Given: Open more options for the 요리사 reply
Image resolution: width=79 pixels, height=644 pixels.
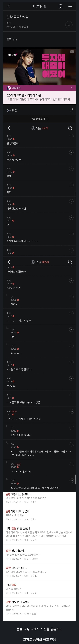Looking at the screenshot, I should (71, 297).
